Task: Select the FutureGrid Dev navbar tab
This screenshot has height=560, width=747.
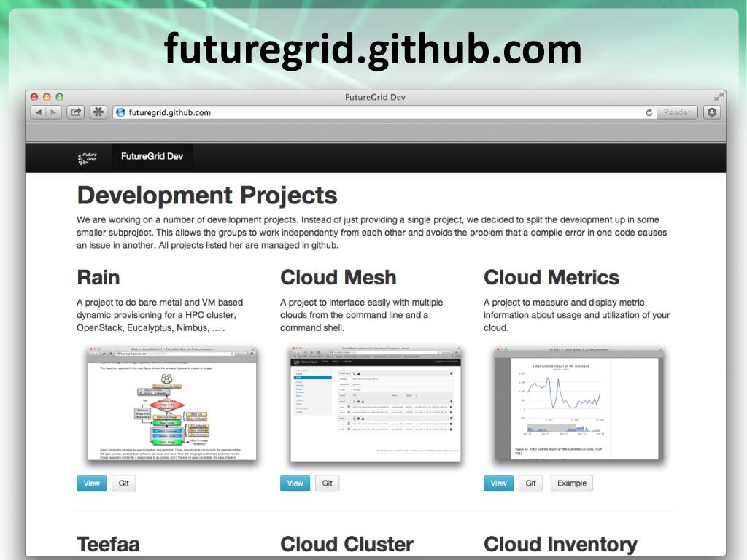Action: (152, 157)
